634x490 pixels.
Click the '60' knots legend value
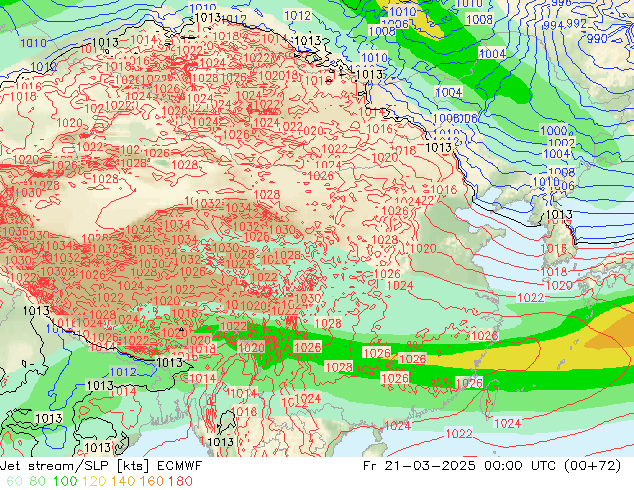[15, 481]
